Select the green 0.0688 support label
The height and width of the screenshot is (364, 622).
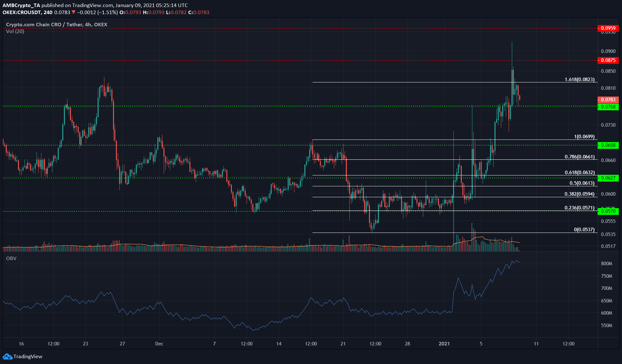coord(608,145)
